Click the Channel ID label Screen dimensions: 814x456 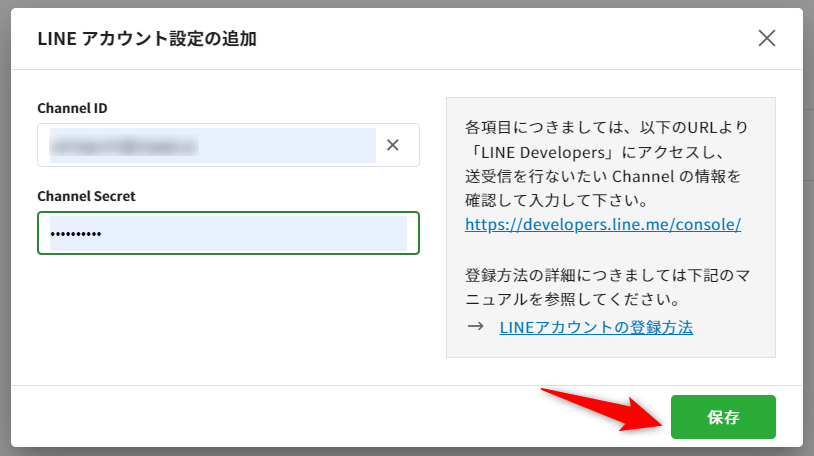click(71, 108)
